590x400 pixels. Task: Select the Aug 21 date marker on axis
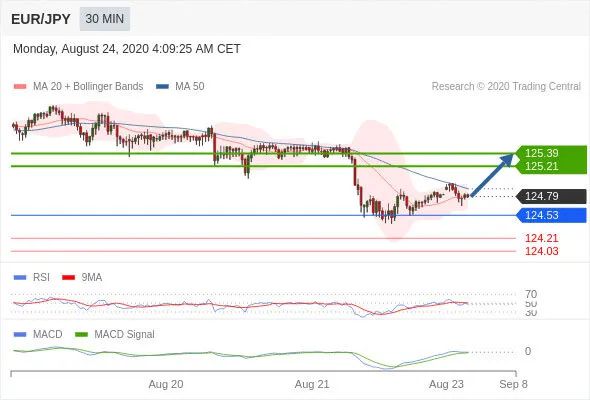(312, 384)
